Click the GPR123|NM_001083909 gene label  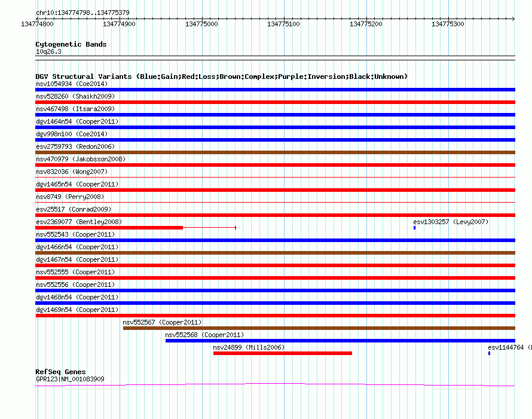[x=70, y=379]
